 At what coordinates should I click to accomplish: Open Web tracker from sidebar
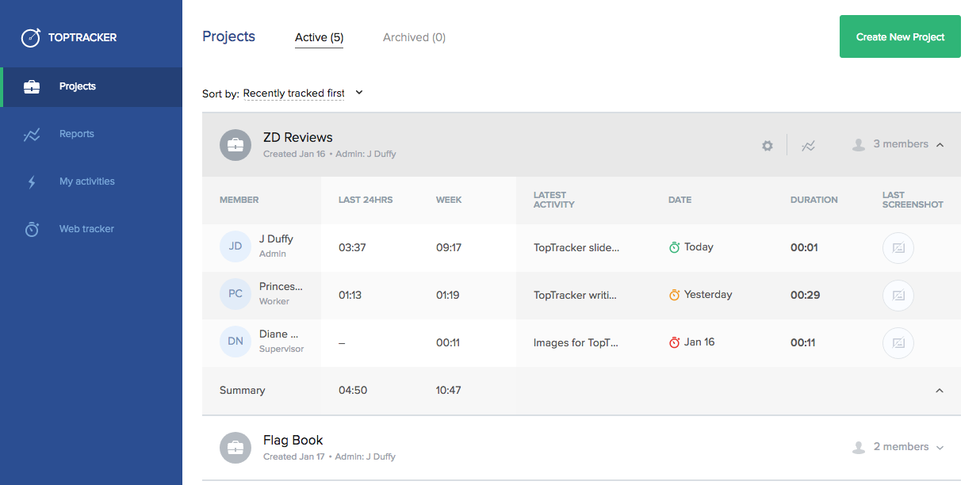coord(86,229)
